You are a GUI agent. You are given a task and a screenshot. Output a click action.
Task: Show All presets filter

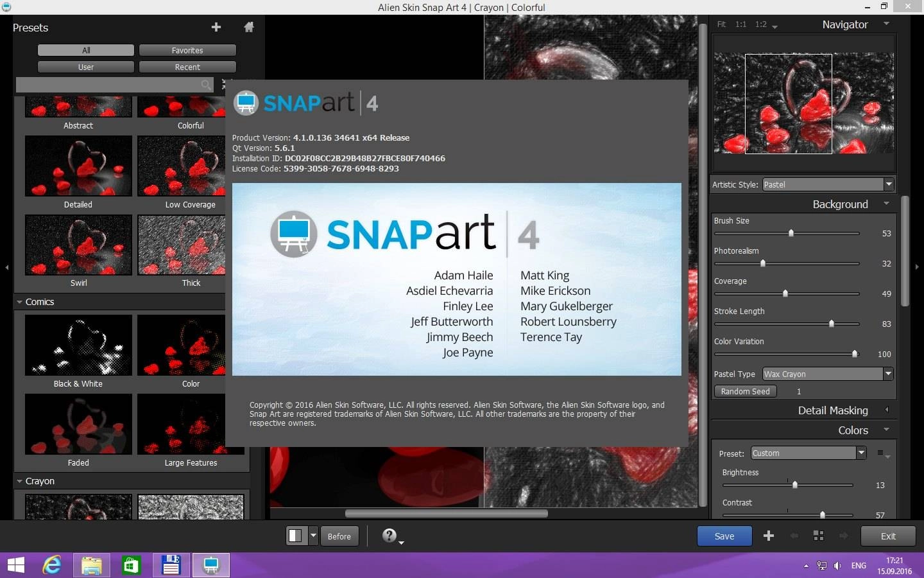click(86, 50)
